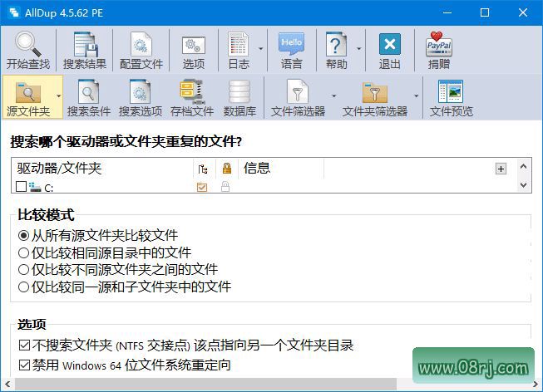Click folder list scroll down arrow
The width and height of the screenshot is (543, 392).
pyautogui.click(x=524, y=185)
